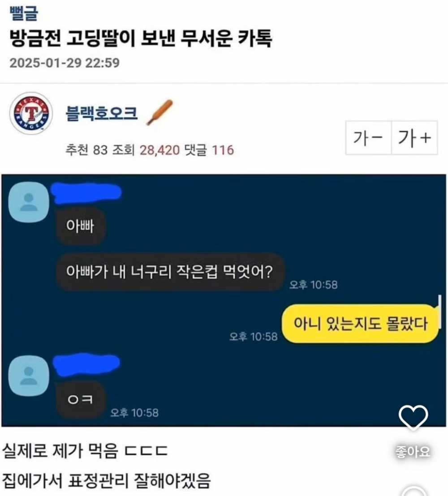448x496 pixels.
Task: Increase font size with 가+ button
Action: click(x=414, y=137)
